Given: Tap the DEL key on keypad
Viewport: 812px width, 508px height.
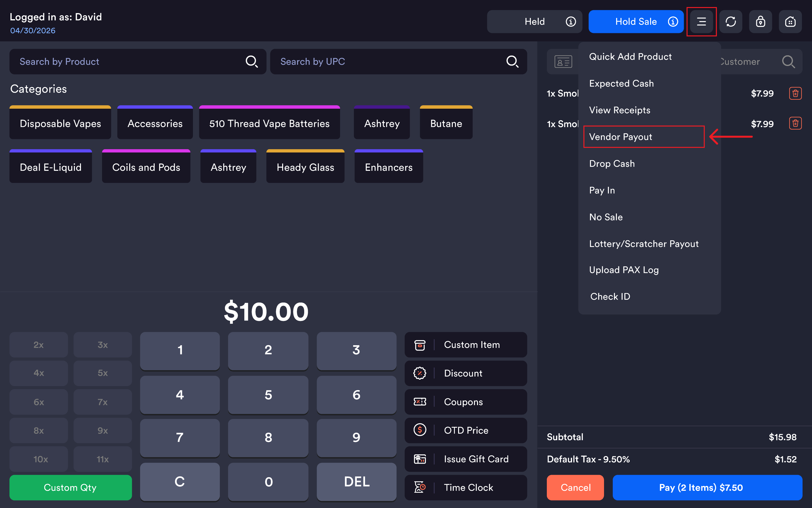Looking at the screenshot, I should [357, 482].
